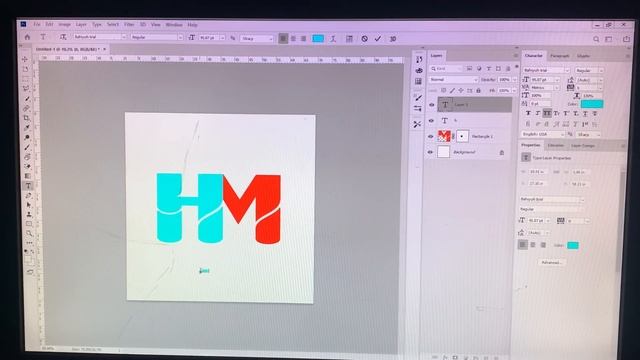Switch to the Glyphs tab

coord(583,56)
